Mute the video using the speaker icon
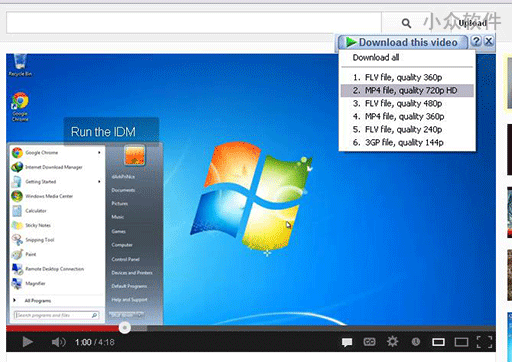The width and height of the screenshot is (512, 362). tap(58, 342)
